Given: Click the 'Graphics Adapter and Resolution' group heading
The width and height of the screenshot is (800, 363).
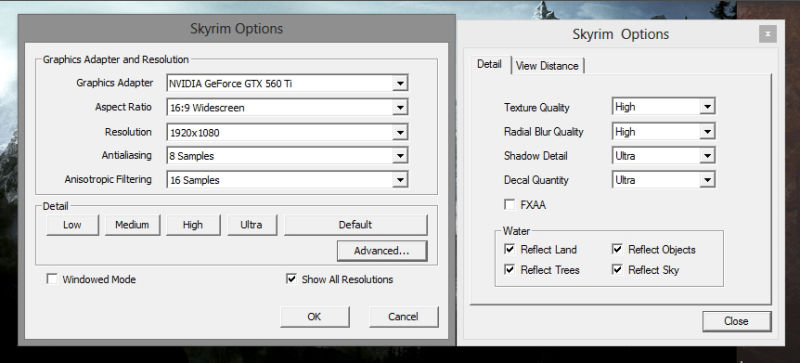Looking at the screenshot, I should click(x=116, y=59).
